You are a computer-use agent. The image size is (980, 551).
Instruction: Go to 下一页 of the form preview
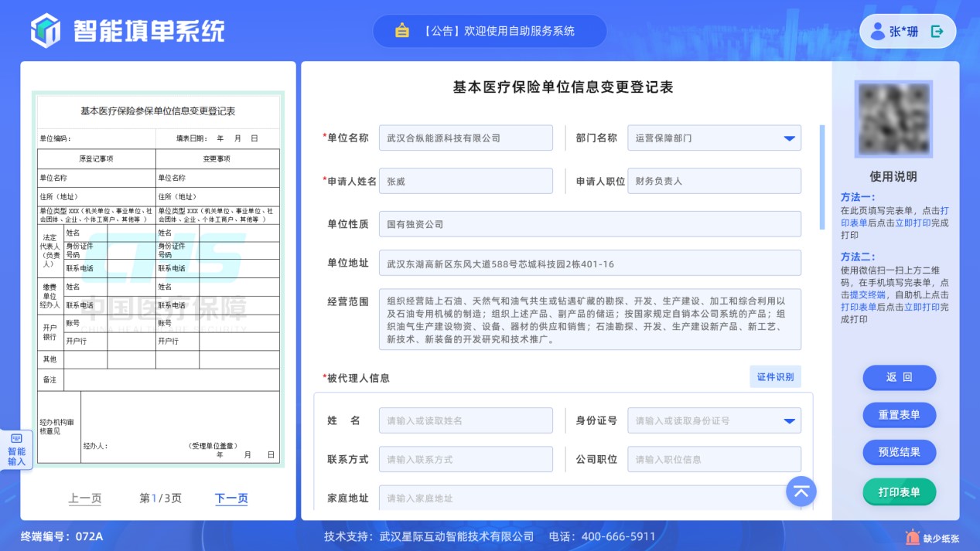[231, 498]
